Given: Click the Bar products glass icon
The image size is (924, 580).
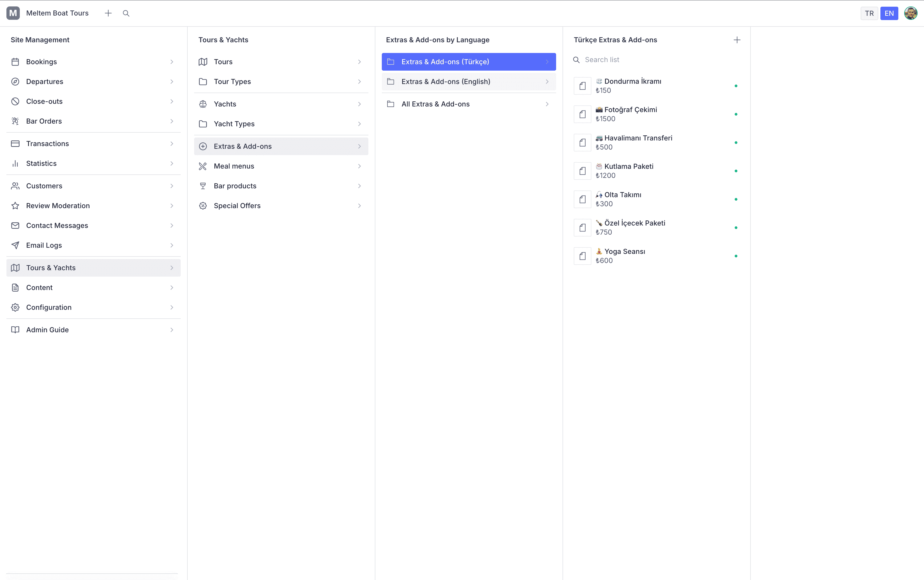Looking at the screenshot, I should coord(203,186).
